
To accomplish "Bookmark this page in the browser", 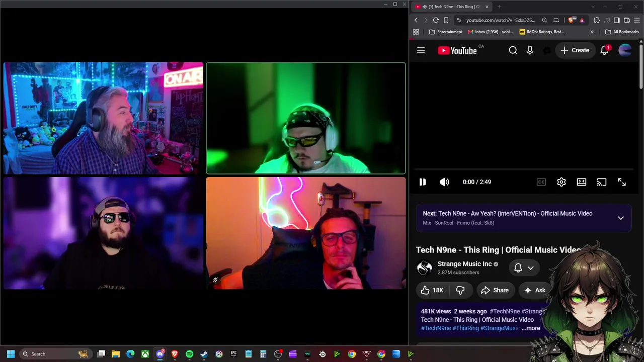I will (x=446, y=20).
